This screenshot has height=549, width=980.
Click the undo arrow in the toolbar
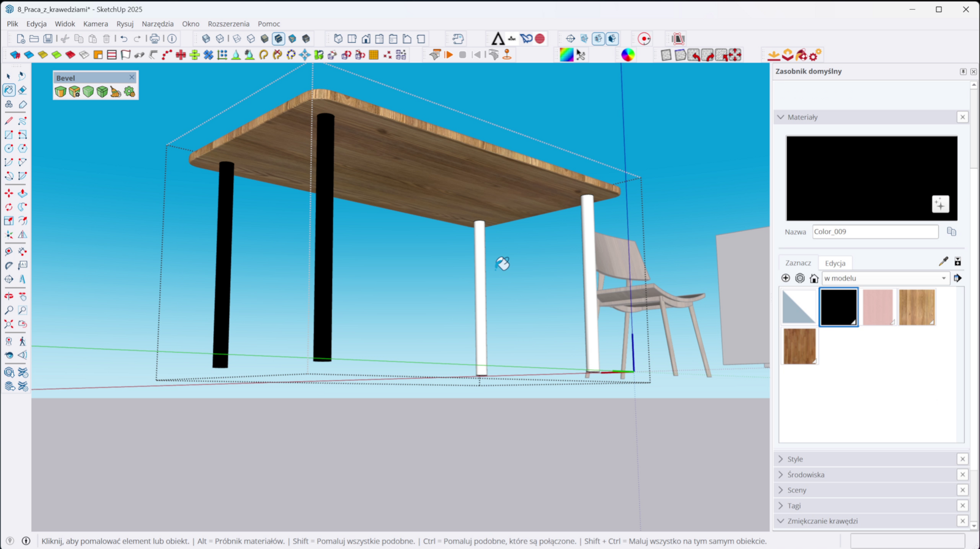pyautogui.click(x=124, y=39)
